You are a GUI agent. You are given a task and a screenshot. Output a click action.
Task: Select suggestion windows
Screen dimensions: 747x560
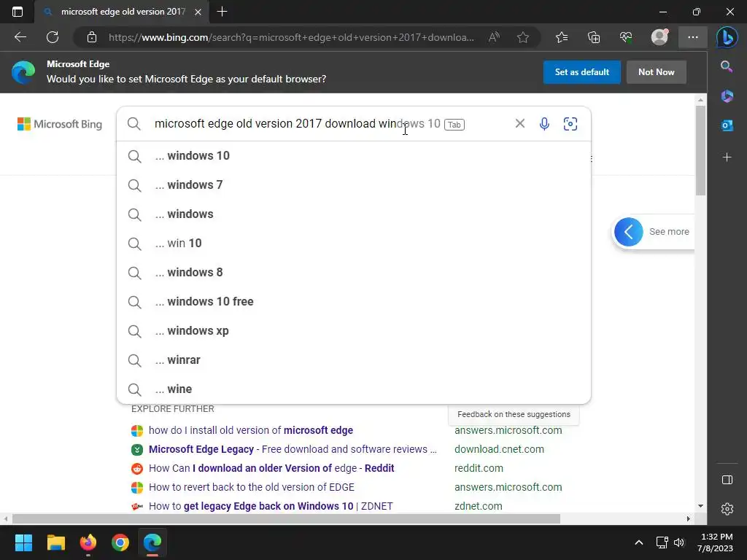pos(354,214)
